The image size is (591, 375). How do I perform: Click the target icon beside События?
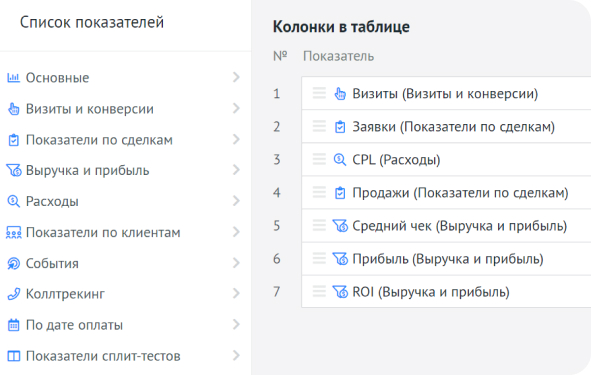point(14,263)
